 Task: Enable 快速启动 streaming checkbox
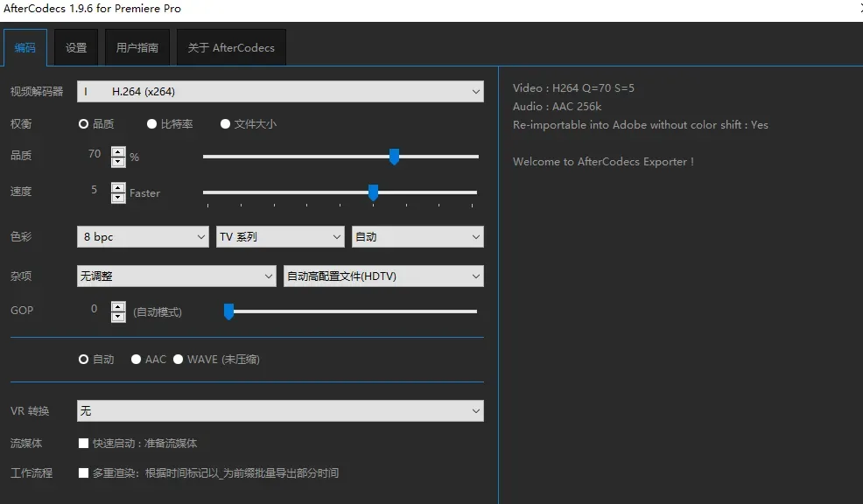(84, 443)
